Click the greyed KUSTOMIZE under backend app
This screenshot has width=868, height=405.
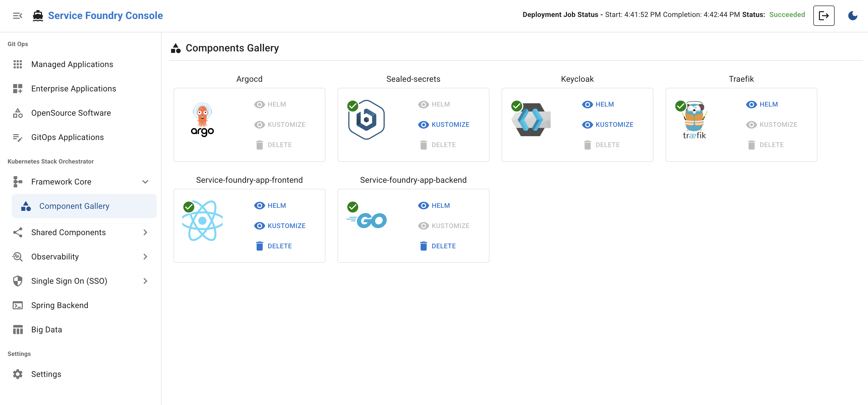443,226
